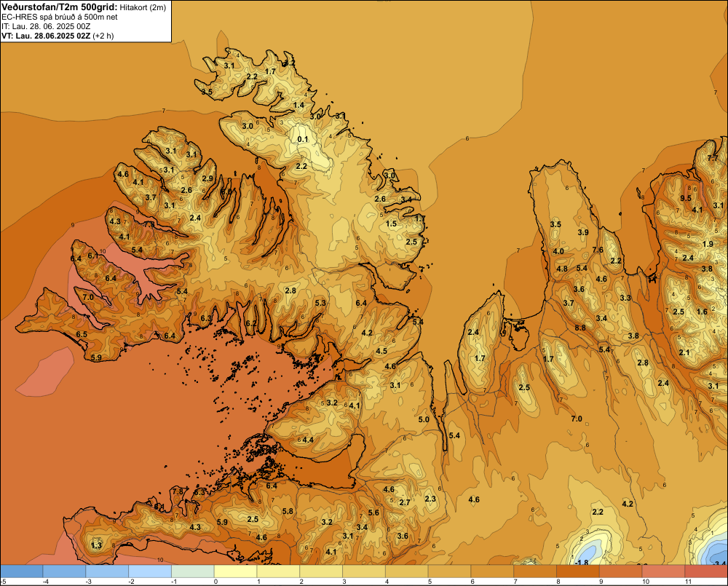
Task: Click the '6.2' temperature value
Action: (251, 323)
